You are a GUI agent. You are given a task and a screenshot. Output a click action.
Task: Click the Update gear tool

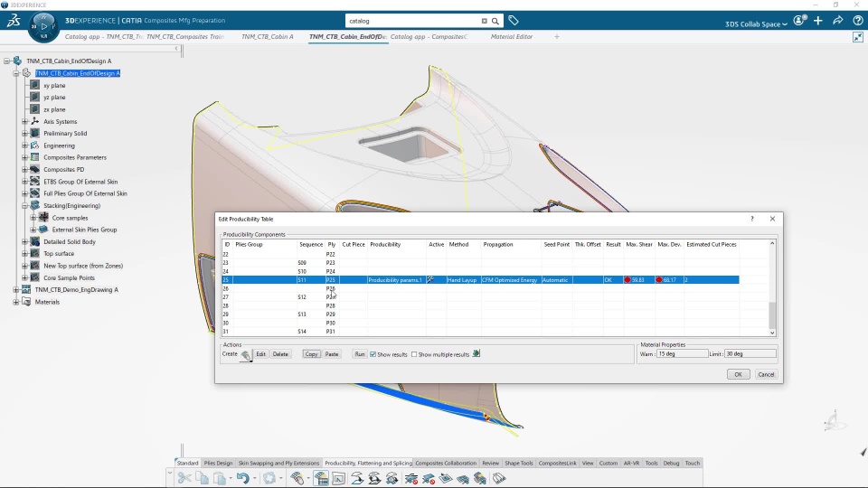point(269,478)
